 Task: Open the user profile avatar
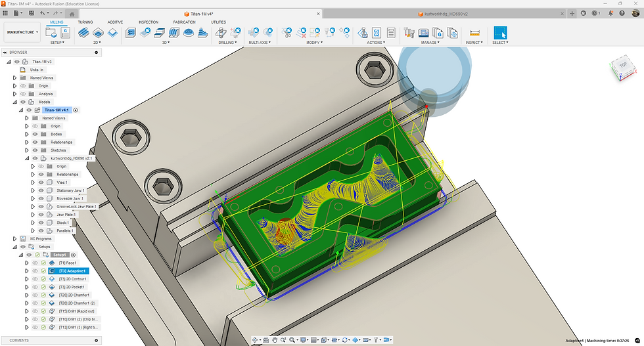pos(635,13)
